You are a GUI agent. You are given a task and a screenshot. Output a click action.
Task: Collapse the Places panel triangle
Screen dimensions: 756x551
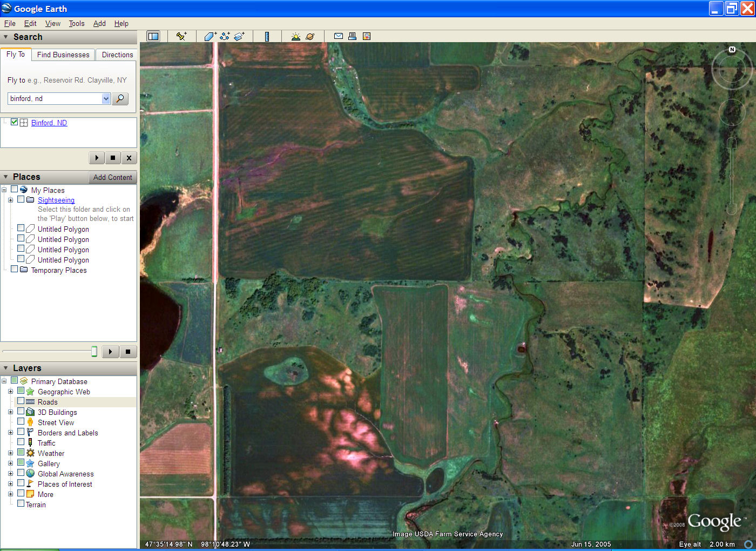click(6, 177)
